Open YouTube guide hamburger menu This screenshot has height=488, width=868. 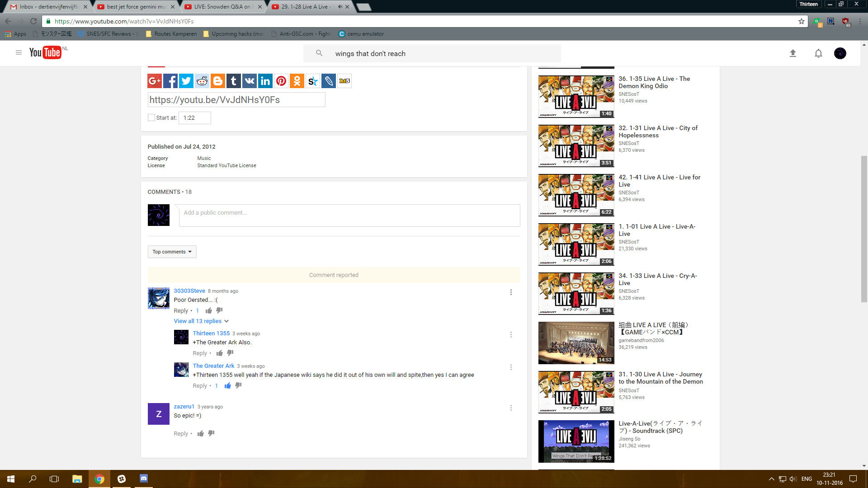pos(19,53)
